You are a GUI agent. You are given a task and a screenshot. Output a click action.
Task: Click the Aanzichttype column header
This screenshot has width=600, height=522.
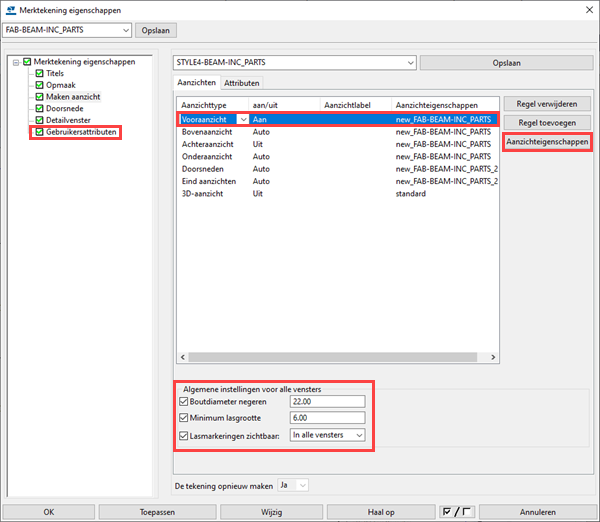[213, 105]
